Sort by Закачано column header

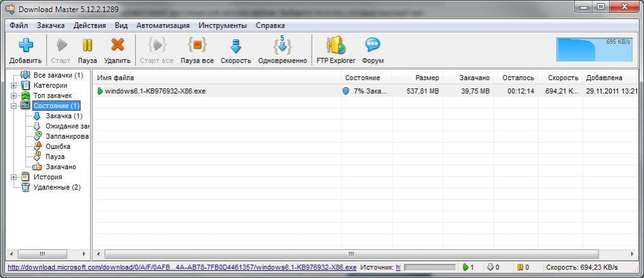tap(468, 78)
